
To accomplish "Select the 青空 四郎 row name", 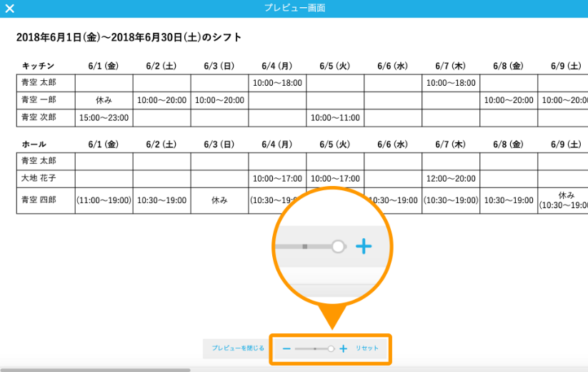I will 39,200.
